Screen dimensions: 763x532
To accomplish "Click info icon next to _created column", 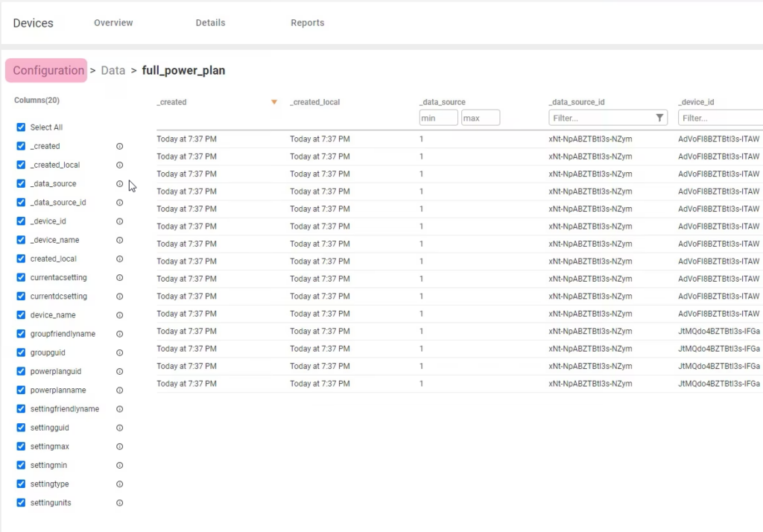I will pos(119,147).
